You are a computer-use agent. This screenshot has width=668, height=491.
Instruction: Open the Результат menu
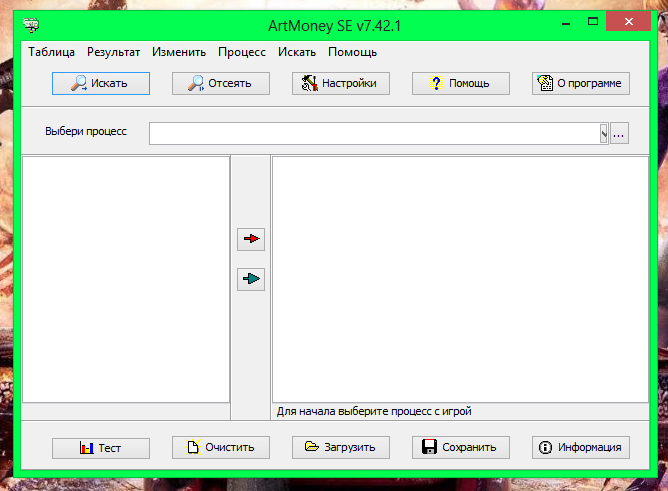(x=113, y=52)
